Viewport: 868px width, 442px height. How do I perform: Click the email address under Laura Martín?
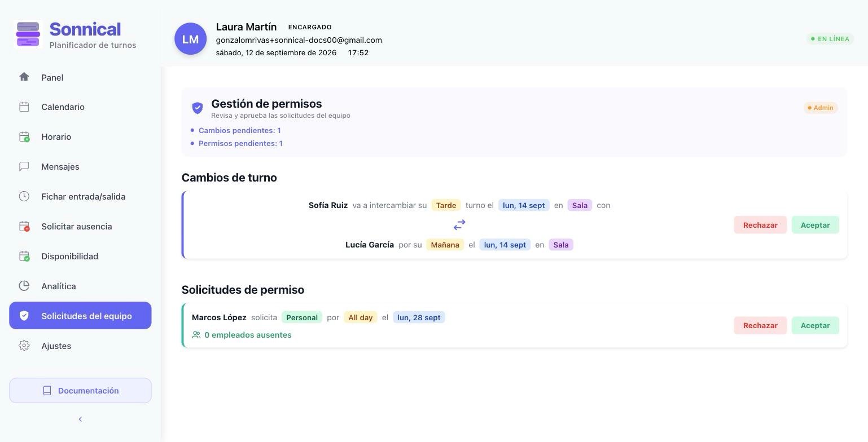tap(299, 40)
